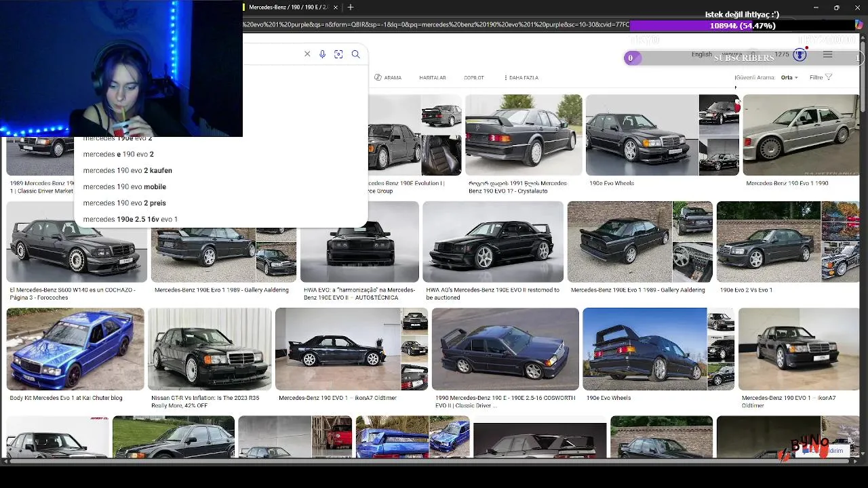Switch to the HARİTALAR tab
Screen dimensions: 868x488
click(x=433, y=77)
